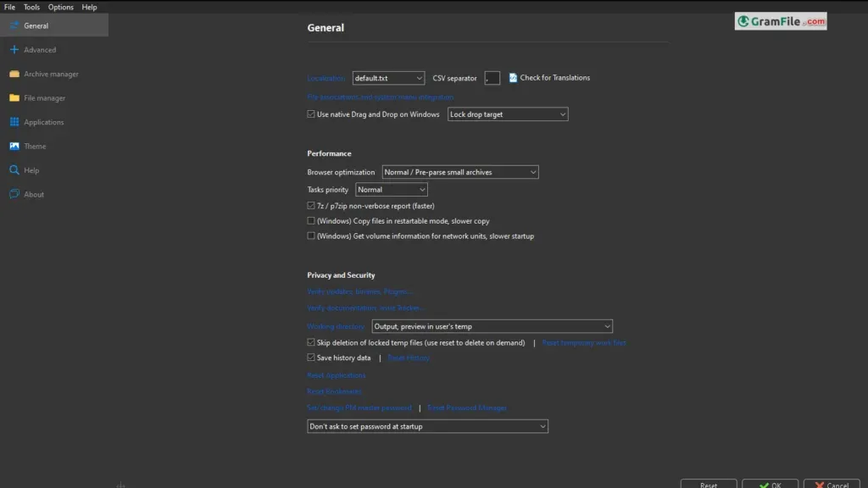The image size is (868, 488).
Task: Click the Check for Translations icon
Action: click(513, 78)
